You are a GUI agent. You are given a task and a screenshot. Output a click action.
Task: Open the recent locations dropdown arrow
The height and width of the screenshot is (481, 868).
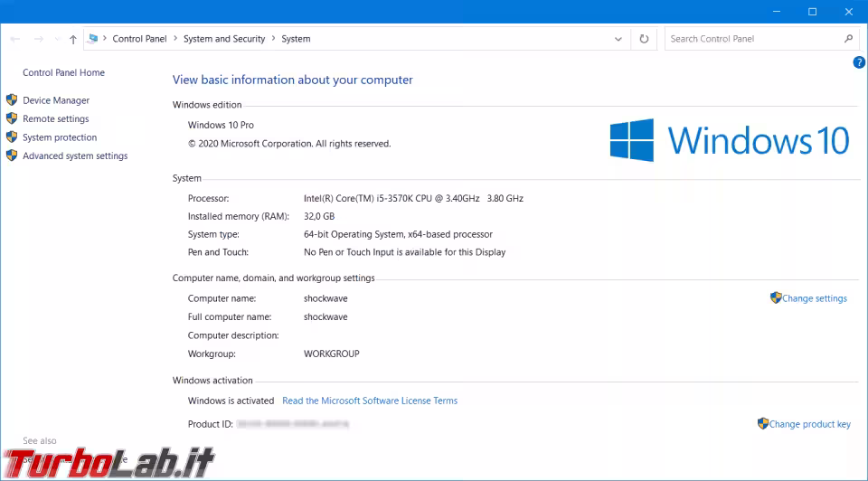coord(57,40)
